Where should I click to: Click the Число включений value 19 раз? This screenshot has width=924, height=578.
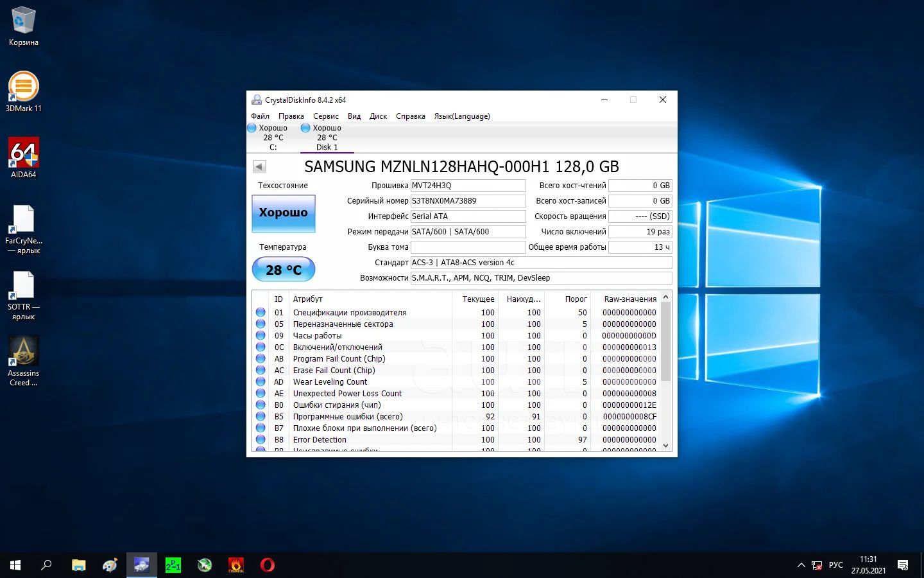pyautogui.click(x=640, y=232)
